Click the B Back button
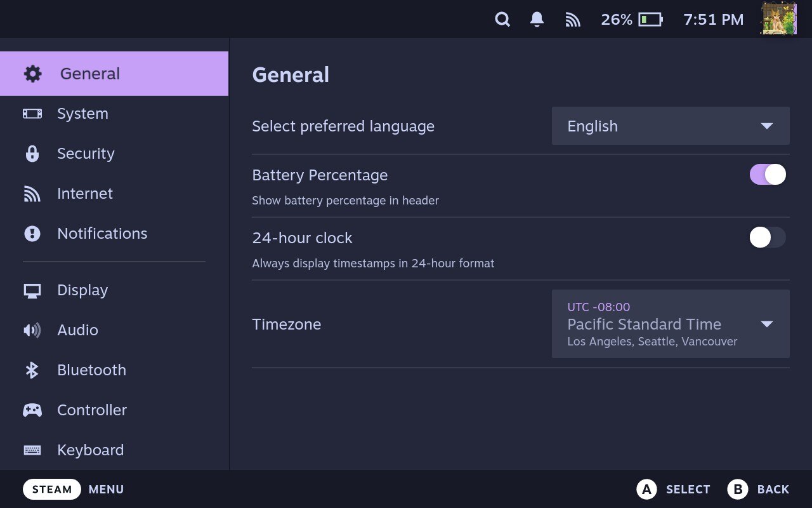Image resolution: width=812 pixels, height=508 pixels. tap(759, 489)
